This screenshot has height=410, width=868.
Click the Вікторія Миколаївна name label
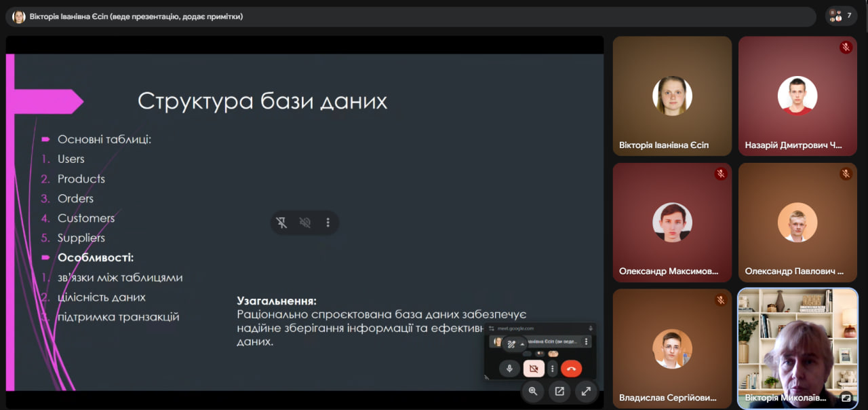click(x=785, y=397)
